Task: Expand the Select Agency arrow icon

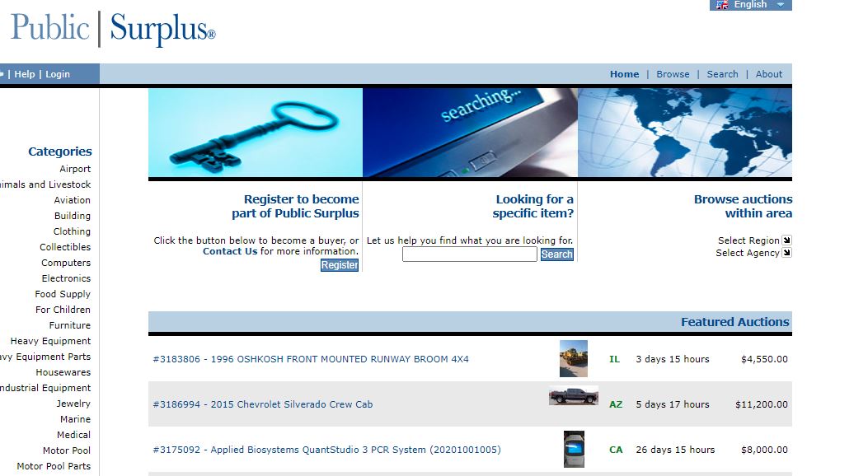Action: pyautogui.click(x=786, y=253)
